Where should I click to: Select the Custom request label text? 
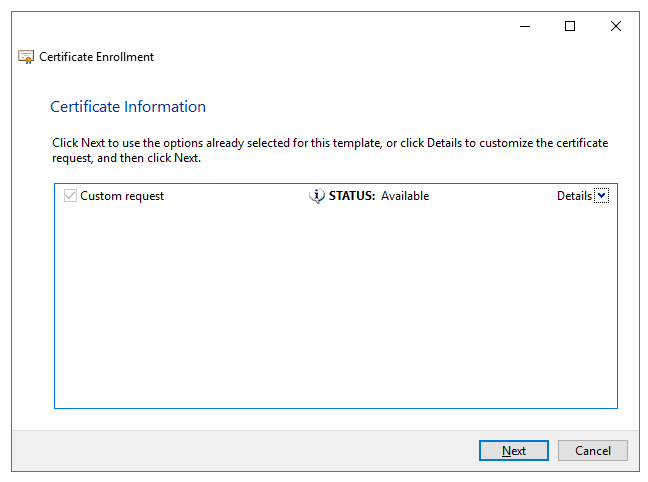click(x=122, y=196)
